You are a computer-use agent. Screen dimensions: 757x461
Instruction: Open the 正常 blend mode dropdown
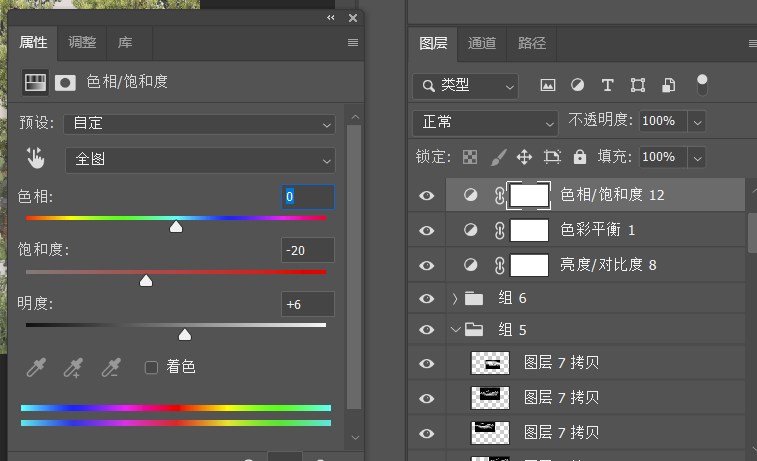coord(485,123)
